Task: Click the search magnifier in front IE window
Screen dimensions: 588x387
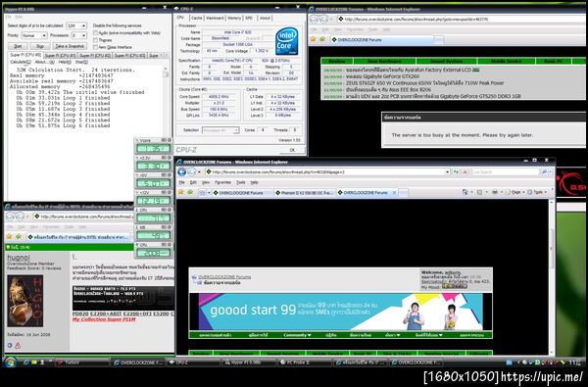Action: click(544, 171)
